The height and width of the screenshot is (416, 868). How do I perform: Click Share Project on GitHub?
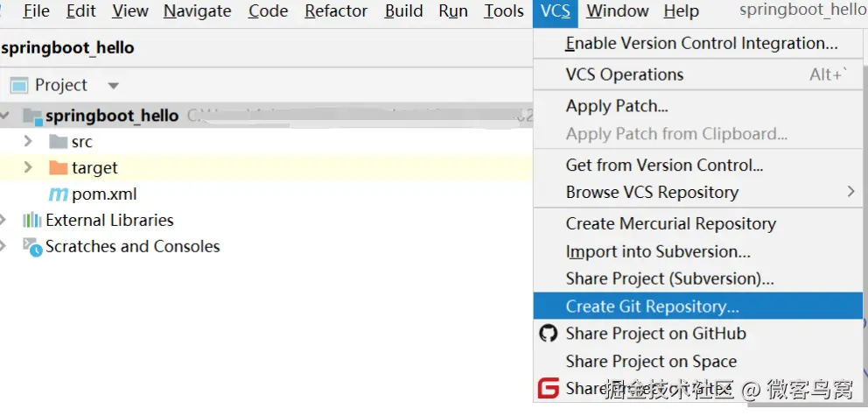(655, 334)
